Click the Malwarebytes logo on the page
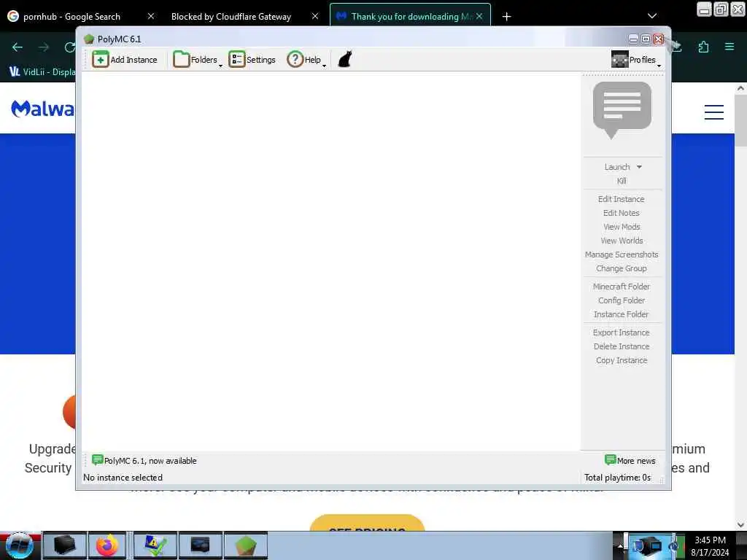 tap(43, 109)
